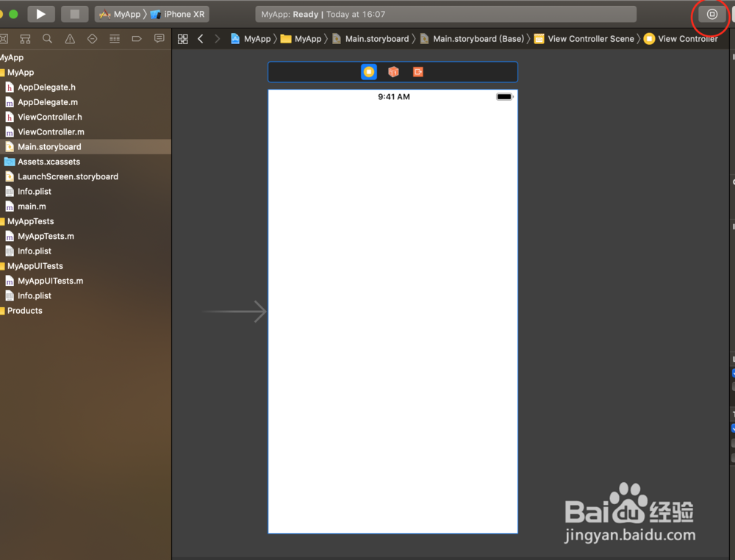Click the Main.storyboard (Base) breadcrumb
The height and width of the screenshot is (560, 735).
click(472, 39)
